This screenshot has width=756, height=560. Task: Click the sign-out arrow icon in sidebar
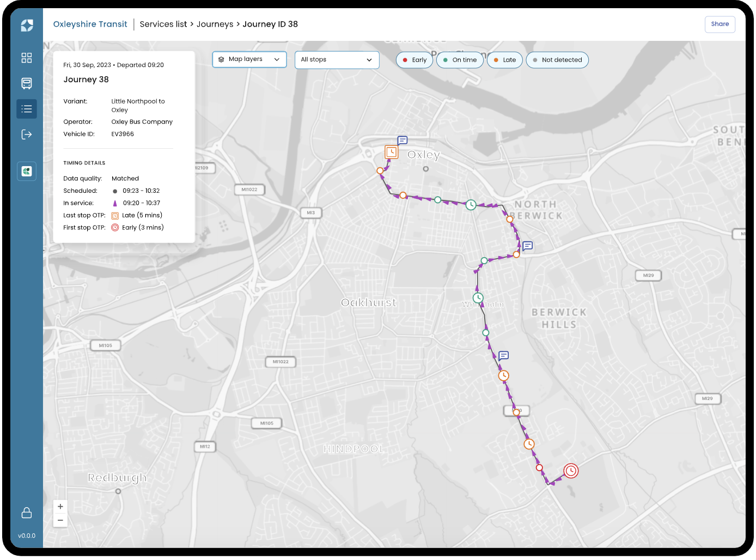(x=26, y=134)
